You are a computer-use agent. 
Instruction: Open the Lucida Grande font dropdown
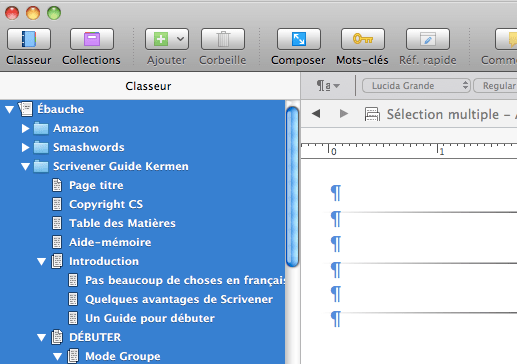coord(416,86)
